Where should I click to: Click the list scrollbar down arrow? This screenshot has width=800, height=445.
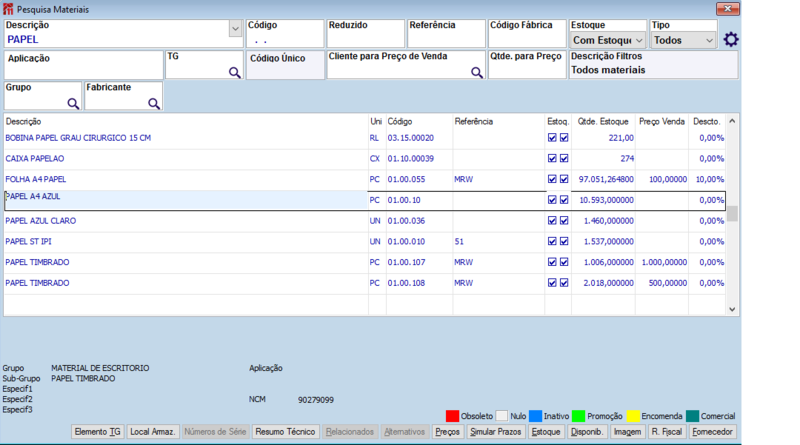732,309
